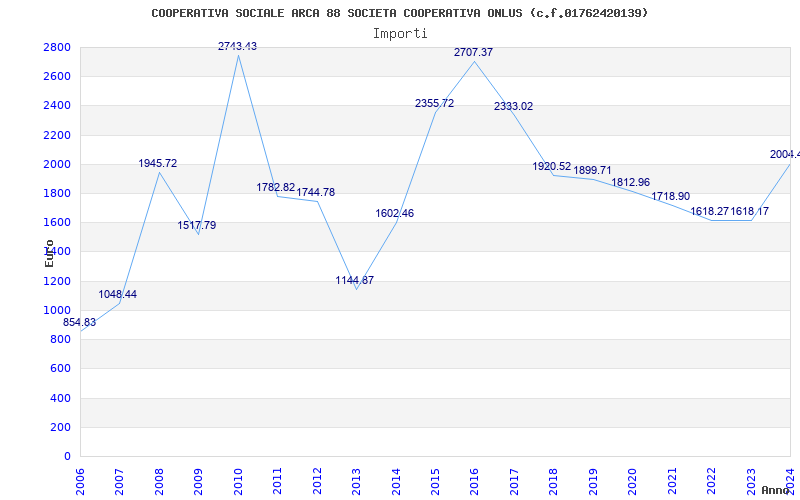Click the 2007 year axis label
This screenshot has height=500, width=800.
pyautogui.click(x=119, y=482)
